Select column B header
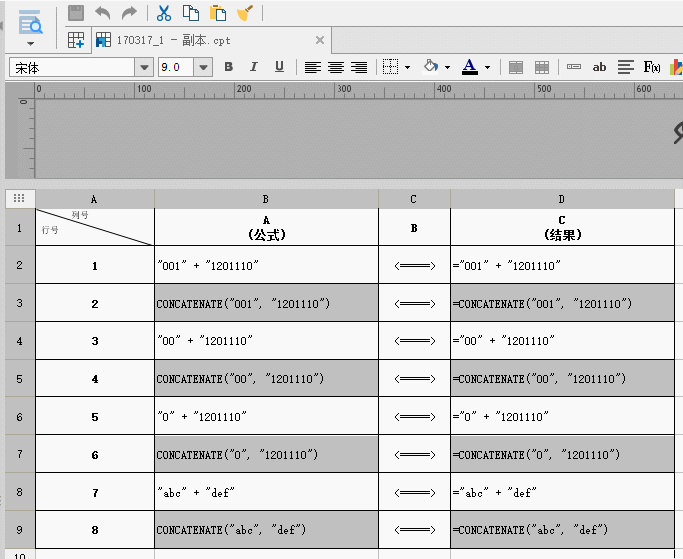 266,199
